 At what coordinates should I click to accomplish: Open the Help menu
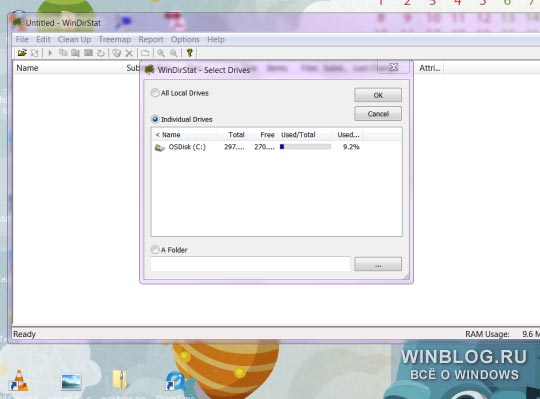[x=216, y=40]
